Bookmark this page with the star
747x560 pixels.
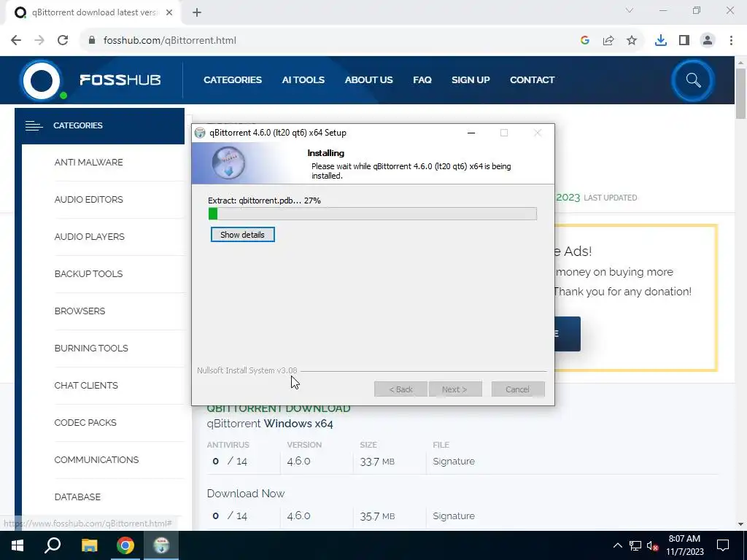coord(632,41)
